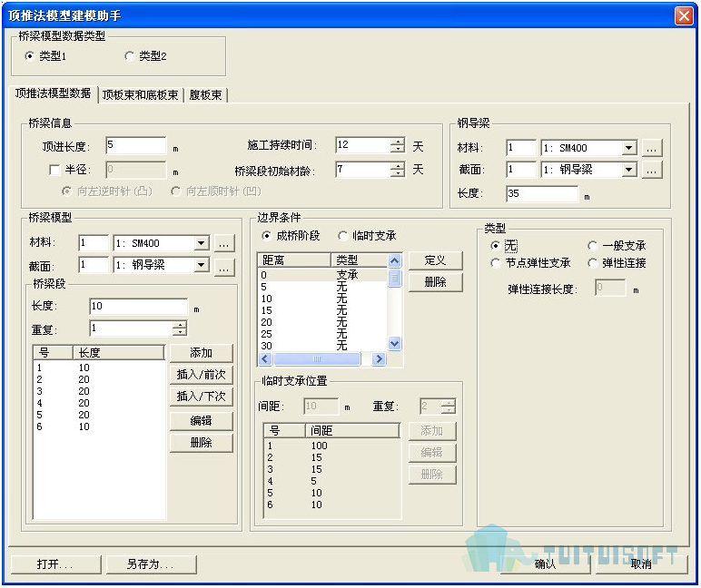Click the boundary list scroll-up arrow
Image resolution: width=701 pixels, height=588 pixels.
[394, 260]
